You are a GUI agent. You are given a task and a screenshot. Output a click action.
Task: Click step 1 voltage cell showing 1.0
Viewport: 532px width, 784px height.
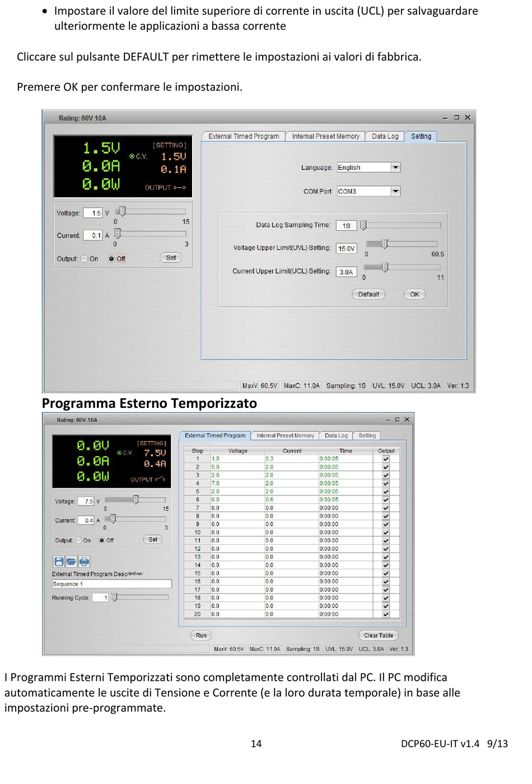click(x=237, y=459)
